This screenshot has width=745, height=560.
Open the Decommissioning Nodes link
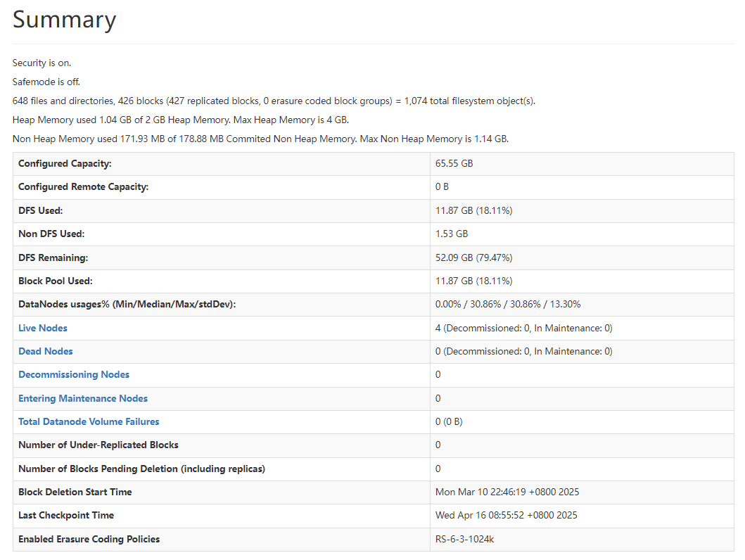tap(74, 375)
